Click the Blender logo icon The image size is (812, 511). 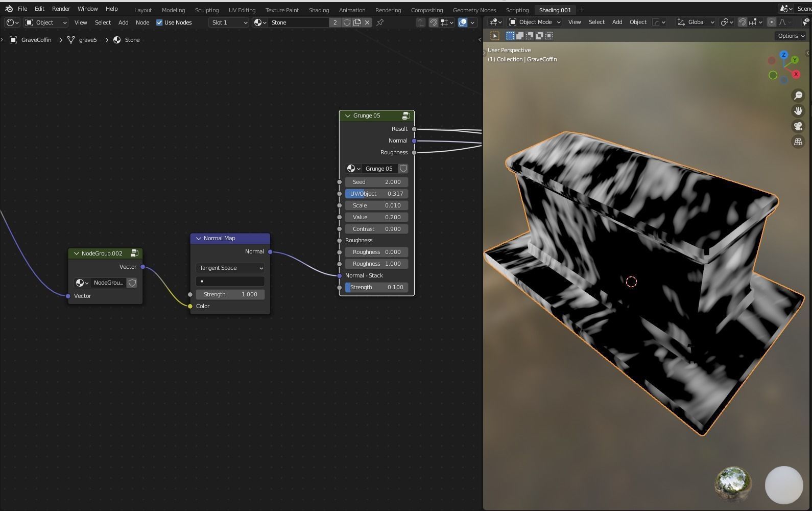pos(9,9)
